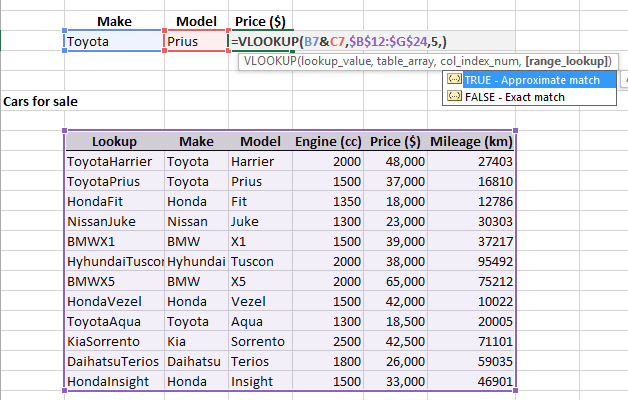Select the Sorrento model cell
The height and width of the screenshot is (400, 628).
click(260, 342)
